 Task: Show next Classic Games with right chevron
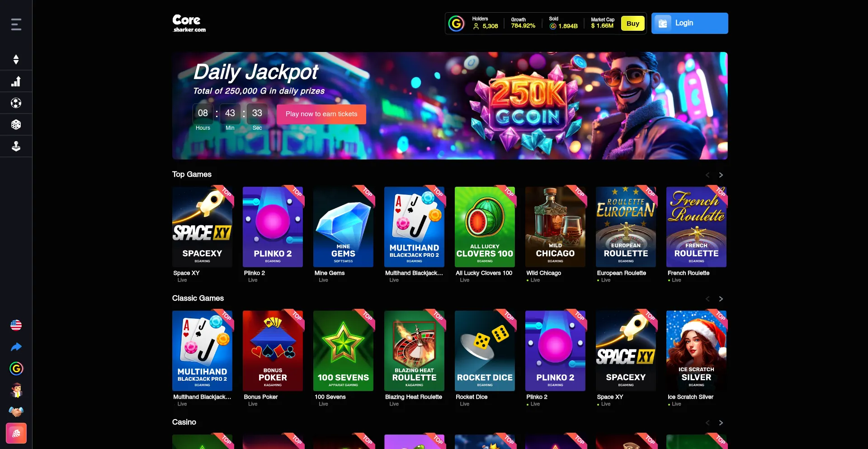pyautogui.click(x=721, y=299)
